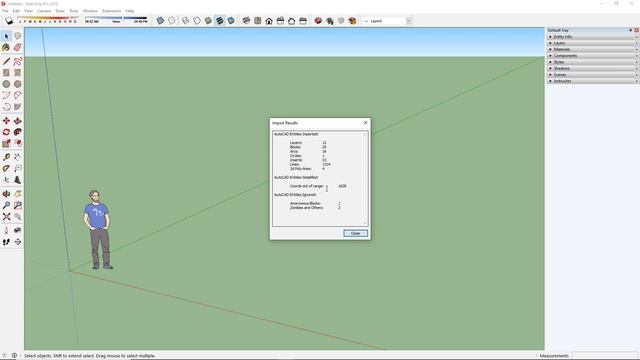Toggle Default Tray auto-hide pin

pyautogui.click(x=631, y=30)
